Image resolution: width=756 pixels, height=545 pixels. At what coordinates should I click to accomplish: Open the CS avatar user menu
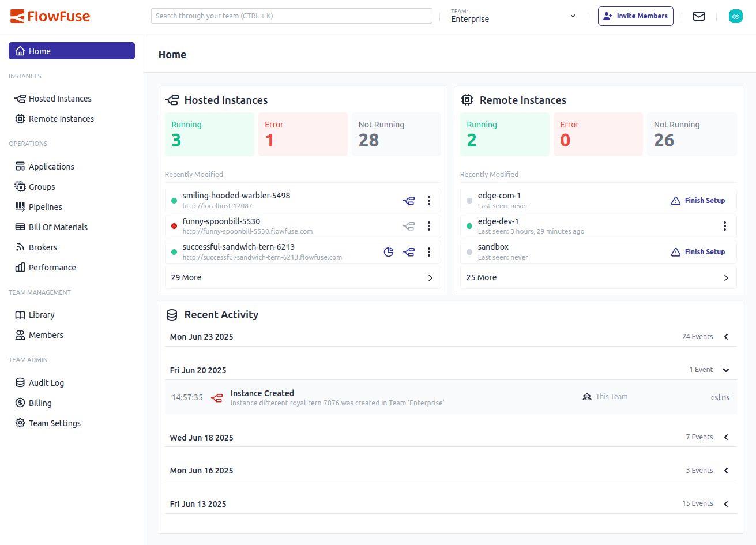click(x=735, y=16)
